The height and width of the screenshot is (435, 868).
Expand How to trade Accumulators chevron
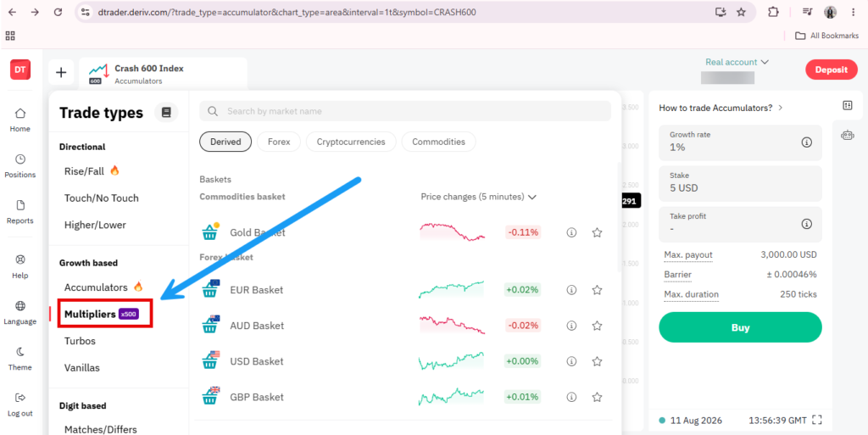[781, 108]
